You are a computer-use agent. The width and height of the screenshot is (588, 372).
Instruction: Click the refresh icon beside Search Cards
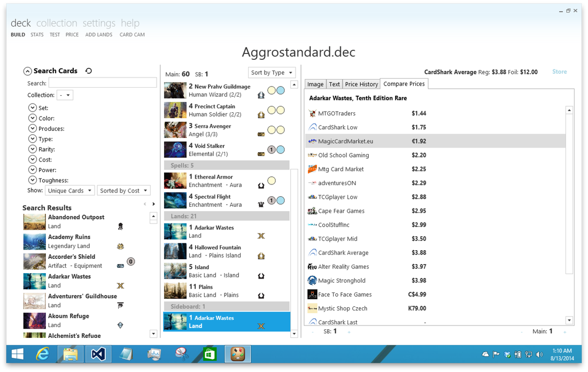[89, 71]
